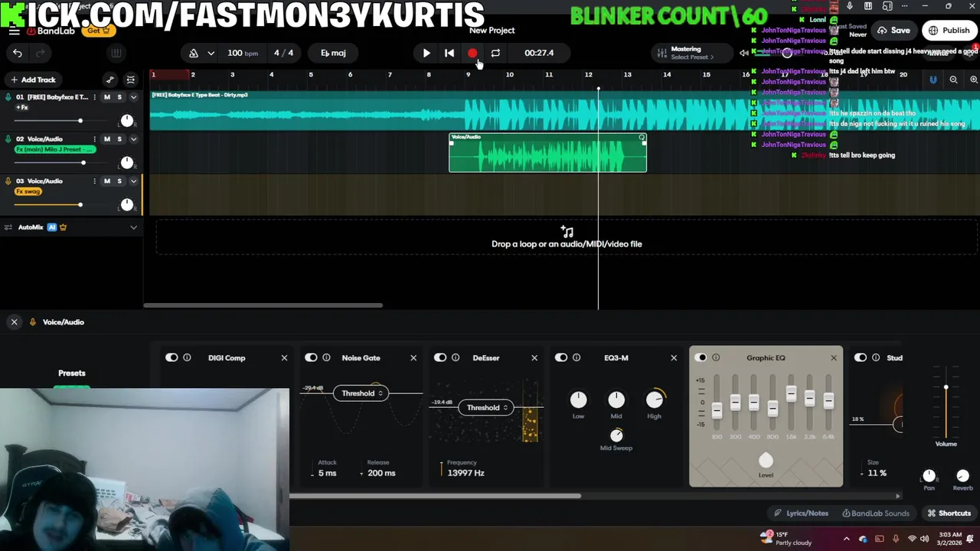This screenshot has width=980, height=551.
Task: Toggle DeEsser effect power
Action: tap(440, 357)
